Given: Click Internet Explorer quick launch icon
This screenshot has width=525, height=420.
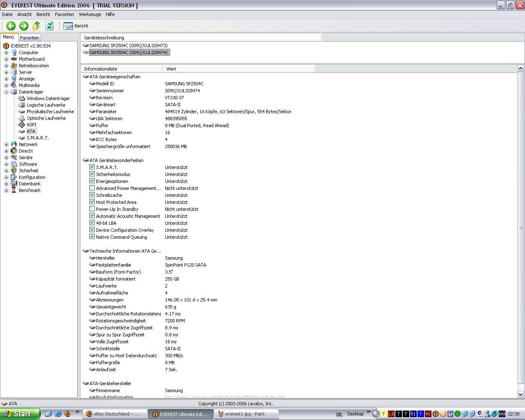Looking at the screenshot, I should point(58,414).
